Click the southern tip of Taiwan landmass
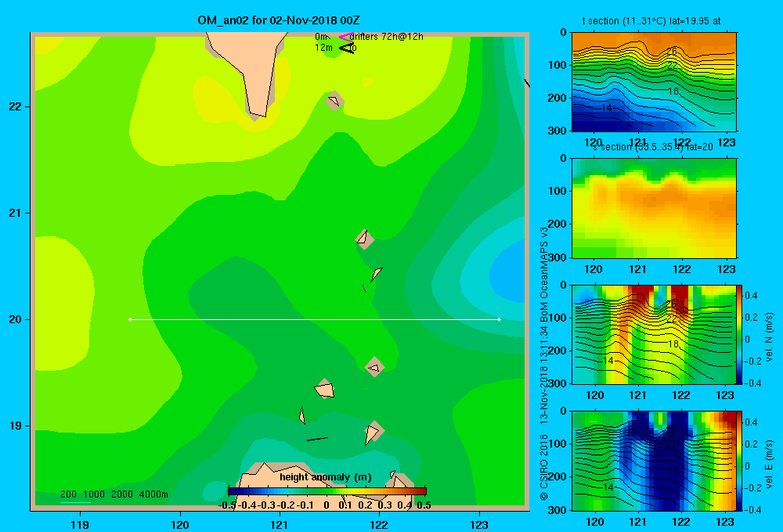Viewport: 783px width, 532px height. [x=257, y=115]
